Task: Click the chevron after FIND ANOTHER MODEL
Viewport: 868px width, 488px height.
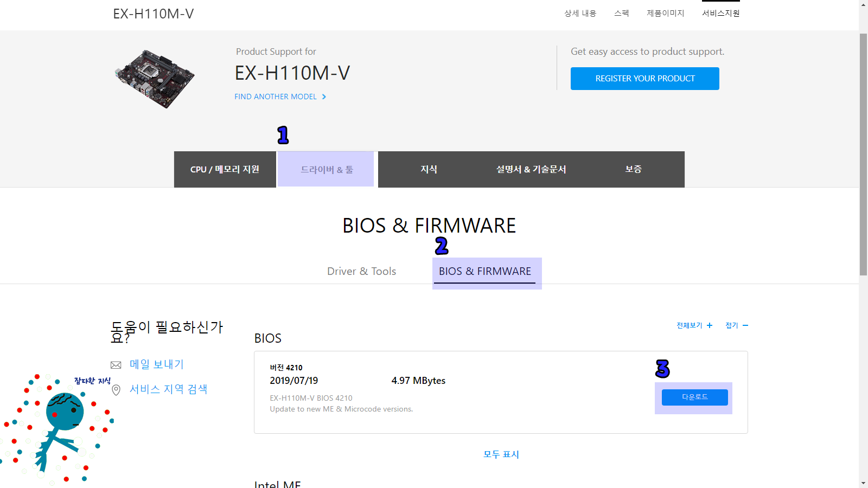Action: [324, 97]
